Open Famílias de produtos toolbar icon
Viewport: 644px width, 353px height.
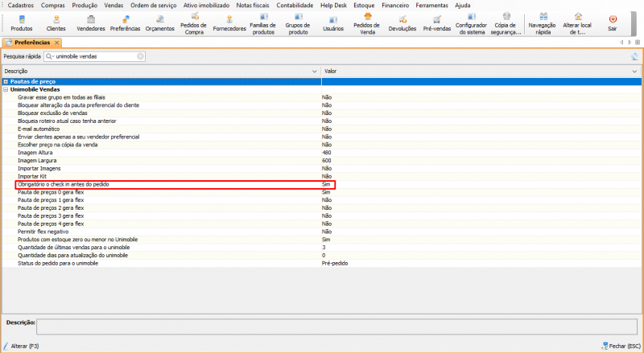[x=263, y=23]
